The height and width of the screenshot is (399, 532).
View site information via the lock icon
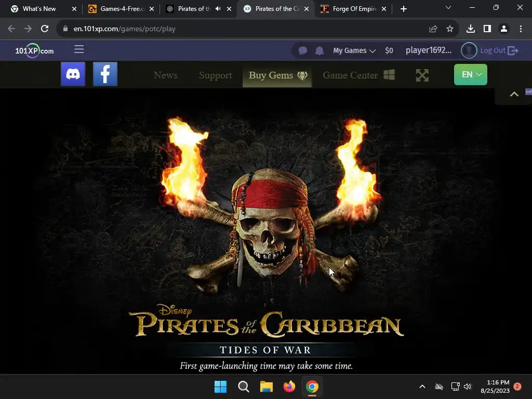pos(65,29)
